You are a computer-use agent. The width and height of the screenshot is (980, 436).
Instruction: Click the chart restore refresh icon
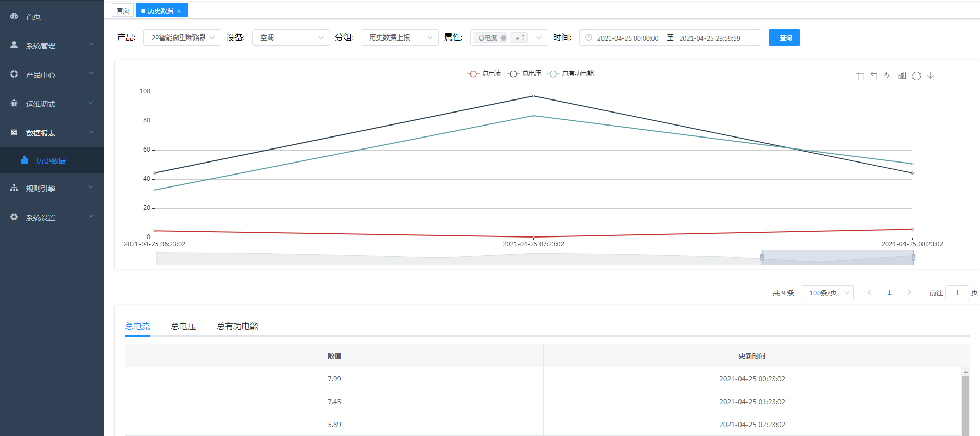coord(916,76)
